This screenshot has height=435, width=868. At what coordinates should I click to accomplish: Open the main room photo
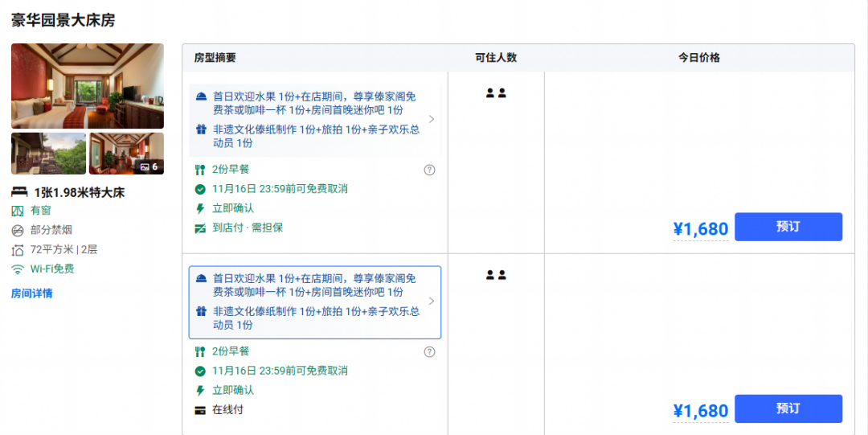88,86
